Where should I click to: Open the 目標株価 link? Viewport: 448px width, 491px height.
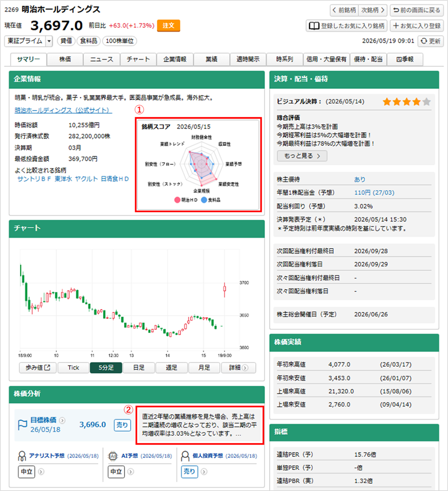[43, 420]
